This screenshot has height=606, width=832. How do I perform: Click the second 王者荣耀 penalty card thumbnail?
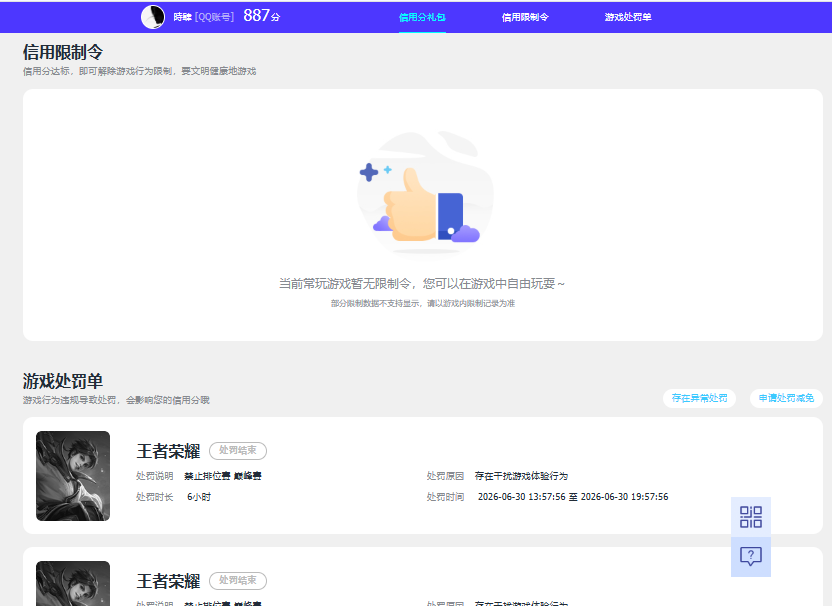click(x=73, y=583)
